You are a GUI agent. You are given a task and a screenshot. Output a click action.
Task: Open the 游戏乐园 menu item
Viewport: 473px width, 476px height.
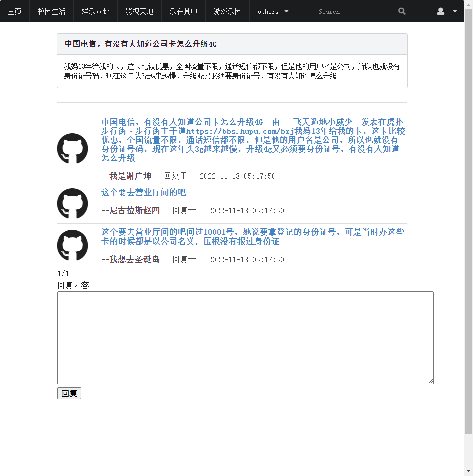tap(227, 11)
